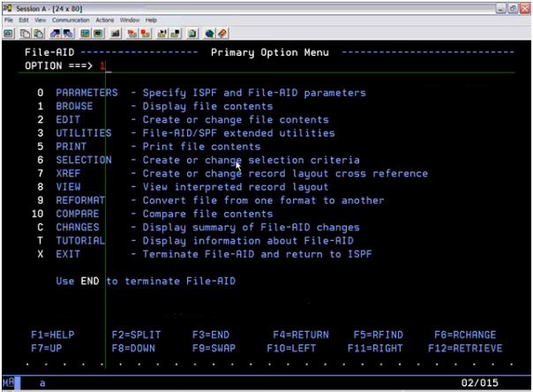This screenshot has width=533, height=392.
Task: Click the Paste toolbar icon
Action: 39,34
